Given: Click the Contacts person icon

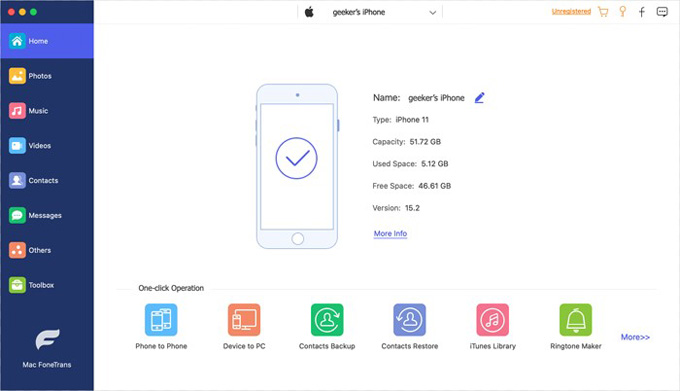Looking at the screenshot, I should [x=17, y=180].
